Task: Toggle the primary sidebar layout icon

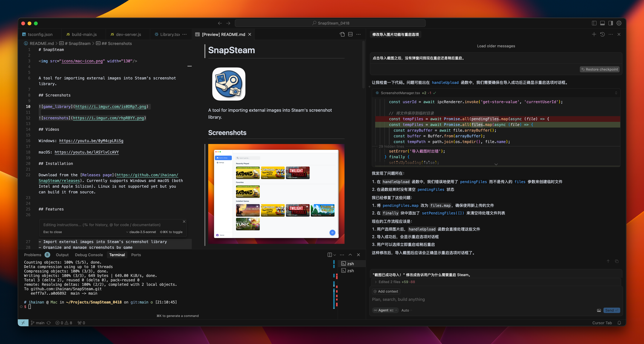Action: [594, 23]
